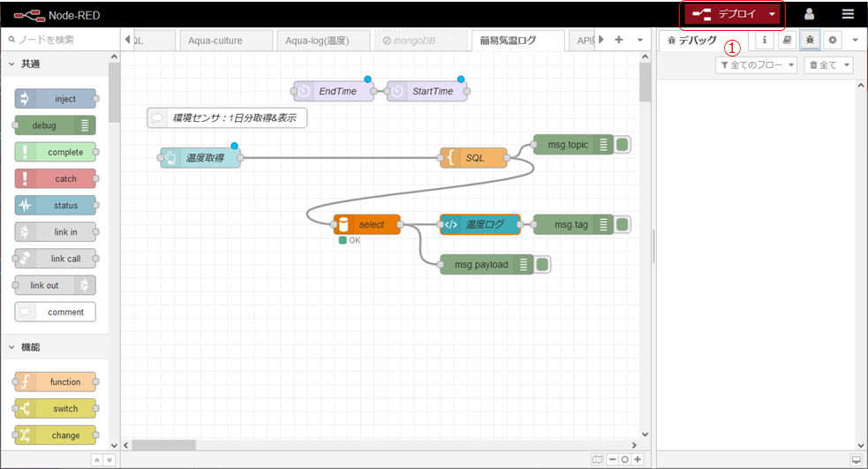Show the debug bug sidebar icon

pyautogui.click(x=810, y=41)
